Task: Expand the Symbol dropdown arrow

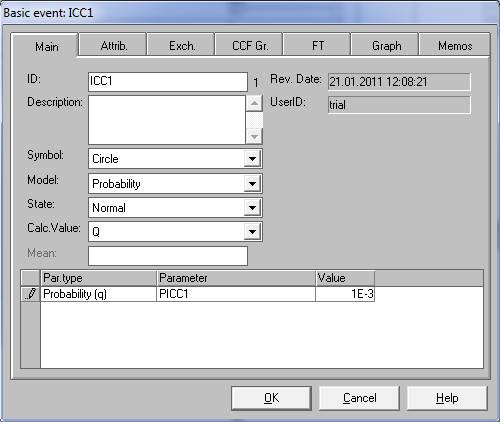Action: click(x=252, y=159)
